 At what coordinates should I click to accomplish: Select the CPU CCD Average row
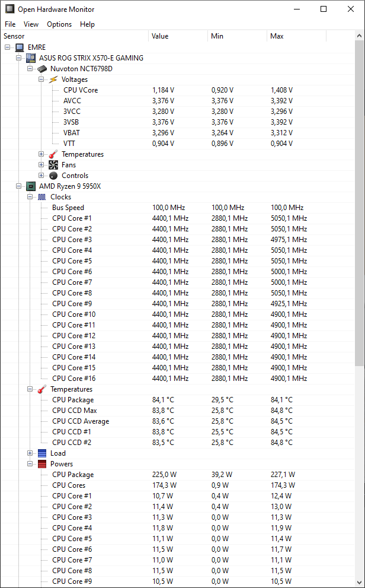click(177, 421)
